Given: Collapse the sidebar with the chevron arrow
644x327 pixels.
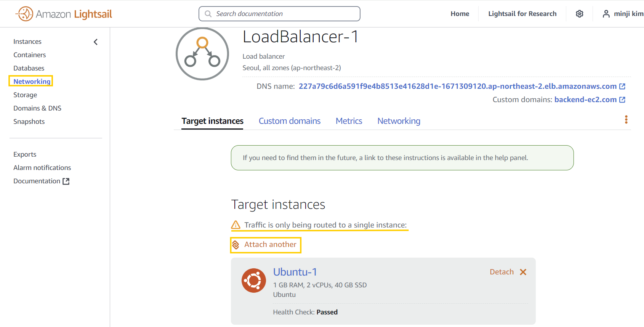Looking at the screenshot, I should [96, 42].
